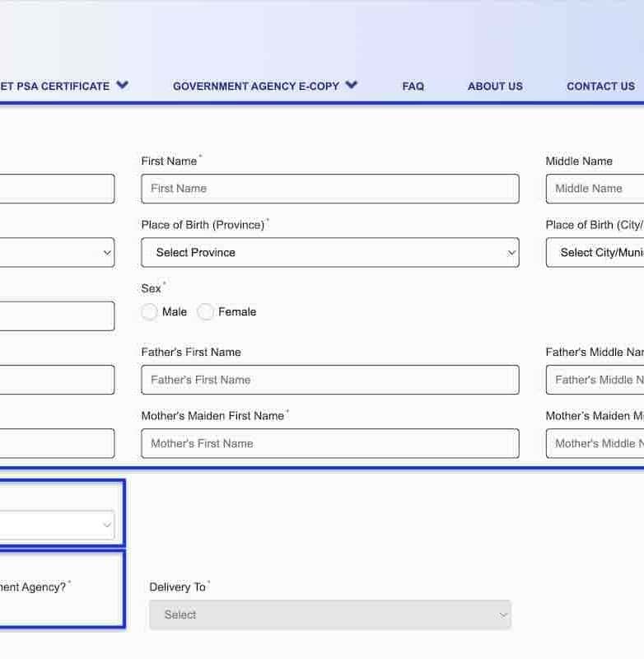Focus the Mother's Middle Name input
644x659 pixels.
click(595, 443)
